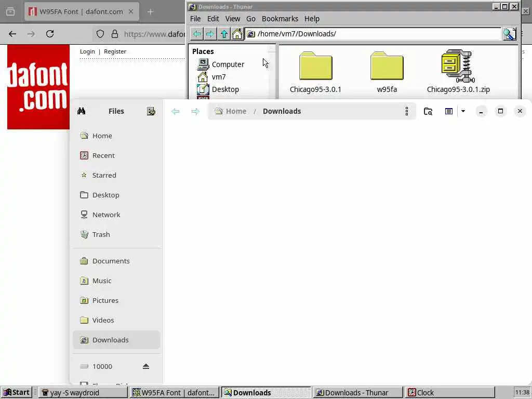Click the Files back navigation arrow
532x399 pixels.
pos(176,111)
